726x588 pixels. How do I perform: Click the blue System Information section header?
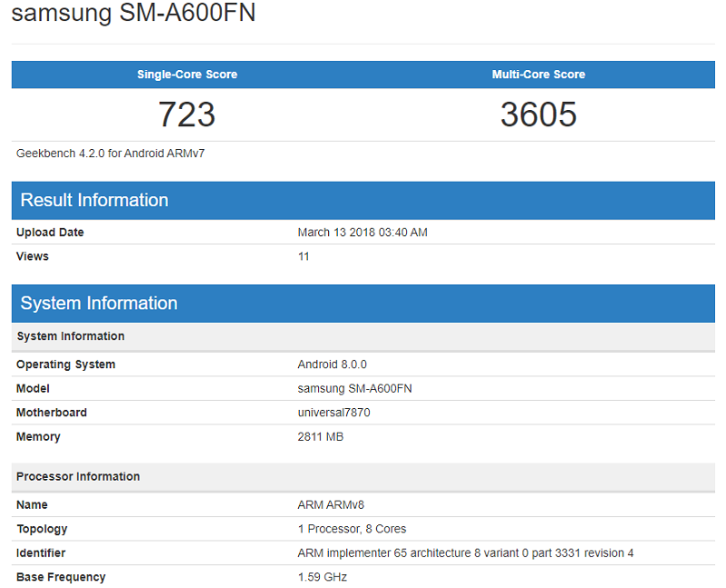pos(363,304)
